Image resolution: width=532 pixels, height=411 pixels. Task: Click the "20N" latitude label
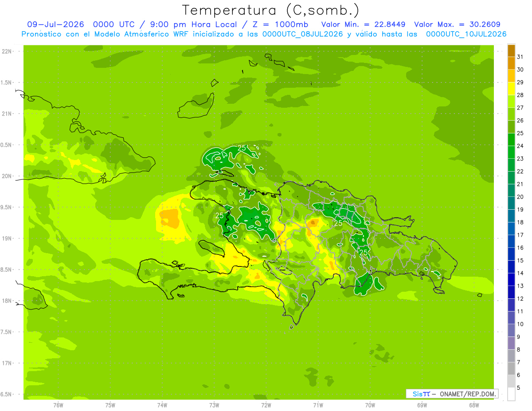point(7,176)
